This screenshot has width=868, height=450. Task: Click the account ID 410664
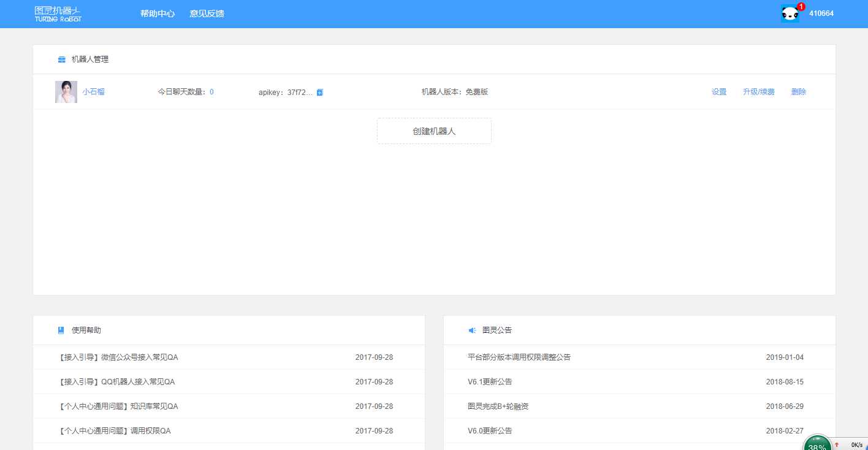tap(821, 13)
